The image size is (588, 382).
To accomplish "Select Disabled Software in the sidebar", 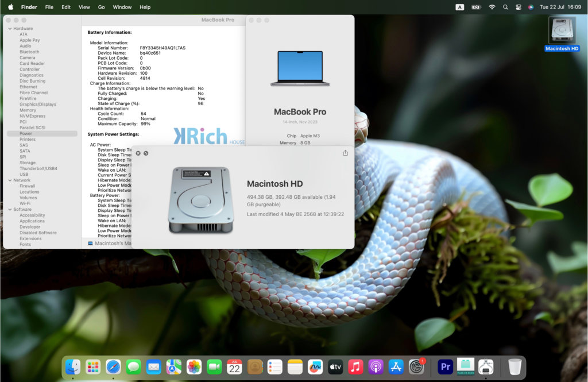I will pos(38,233).
